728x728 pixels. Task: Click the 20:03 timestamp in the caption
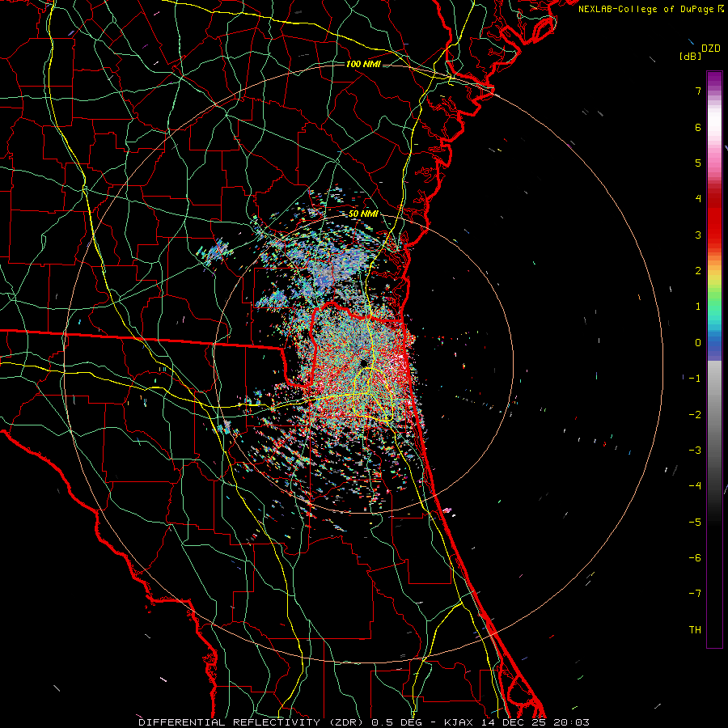(x=572, y=722)
